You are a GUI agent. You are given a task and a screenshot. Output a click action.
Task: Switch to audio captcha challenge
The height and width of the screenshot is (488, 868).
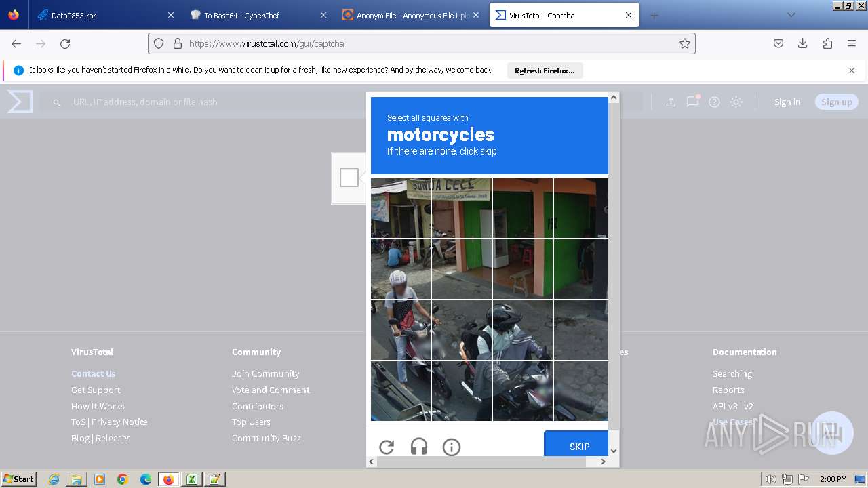pos(419,447)
